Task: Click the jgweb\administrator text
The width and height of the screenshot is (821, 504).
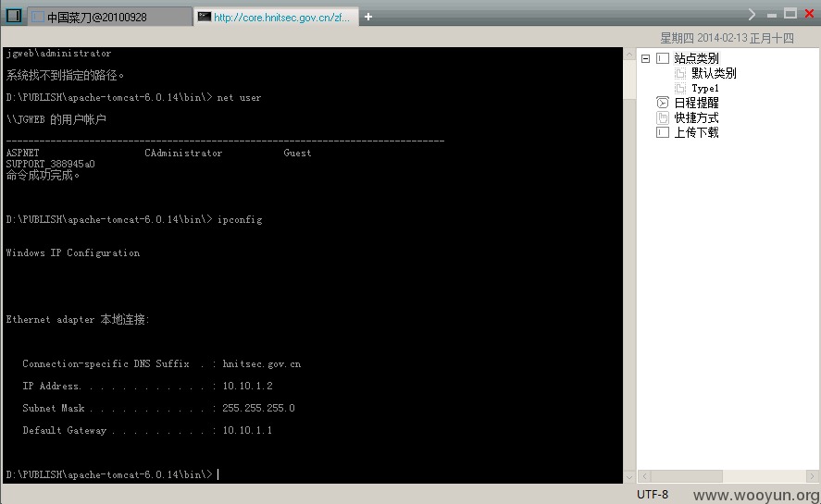Action: [58, 53]
